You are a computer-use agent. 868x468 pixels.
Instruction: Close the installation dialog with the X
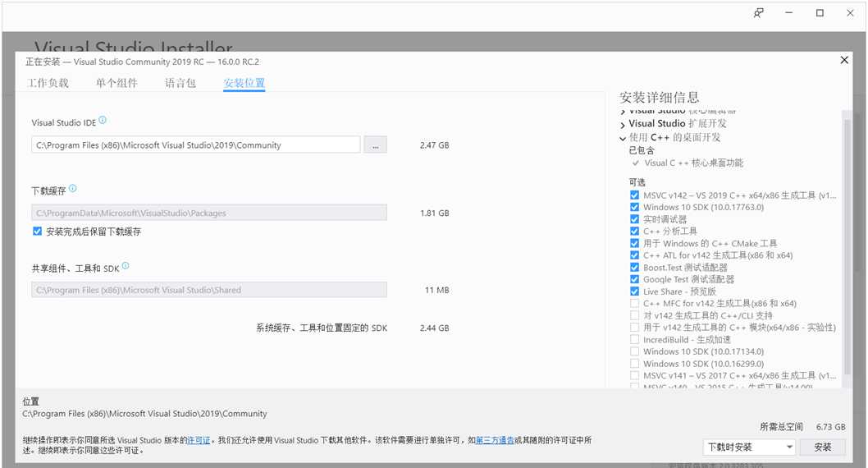[x=844, y=60]
